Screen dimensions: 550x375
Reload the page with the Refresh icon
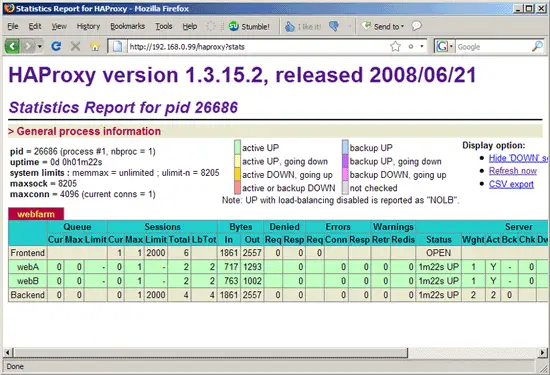pyautogui.click(x=56, y=46)
